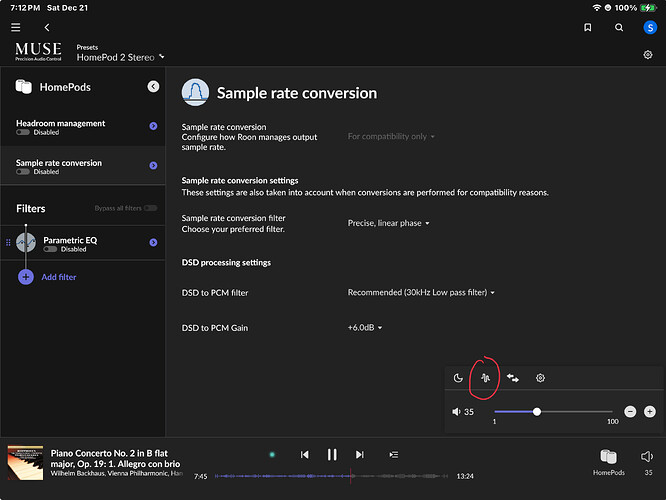Open the hamburger navigation menu
Image resolution: width=666 pixels, height=500 pixels.
(16, 28)
